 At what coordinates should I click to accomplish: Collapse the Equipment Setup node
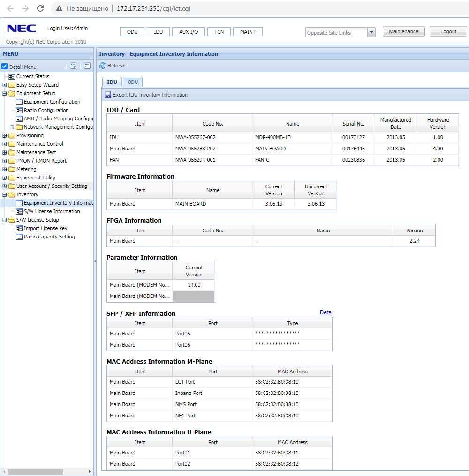(5, 94)
